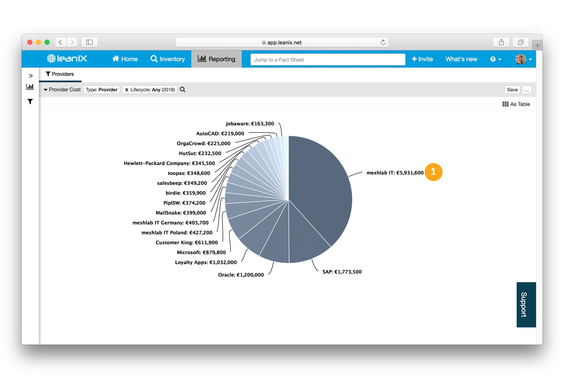The width and height of the screenshot is (566, 392).
Task: Click the meshlab IT Poland: €427,200 label
Action: (x=177, y=232)
